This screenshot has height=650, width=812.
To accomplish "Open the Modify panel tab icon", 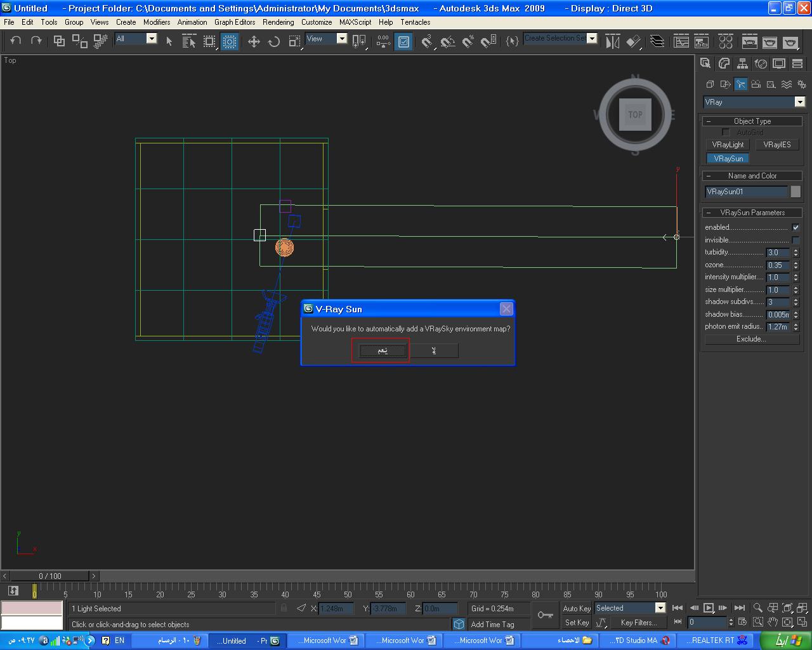I will [724, 63].
